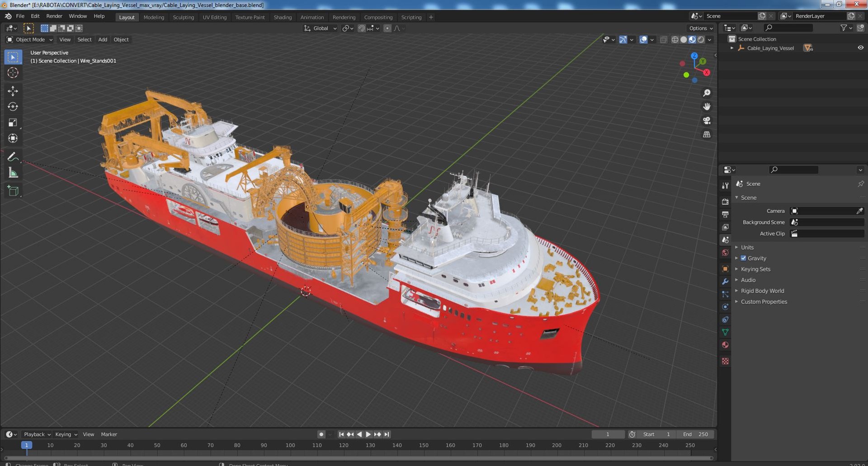868x466 pixels.
Task: Open the Texture properties checker icon
Action: tap(725, 361)
